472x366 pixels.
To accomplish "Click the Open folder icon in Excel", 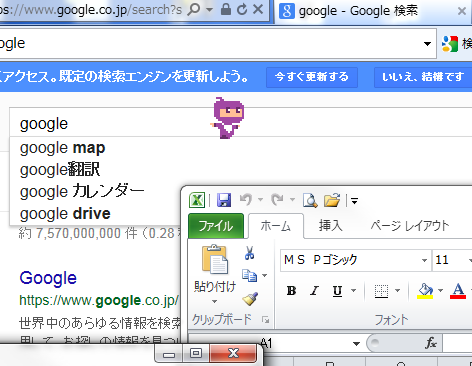I will (332, 200).
